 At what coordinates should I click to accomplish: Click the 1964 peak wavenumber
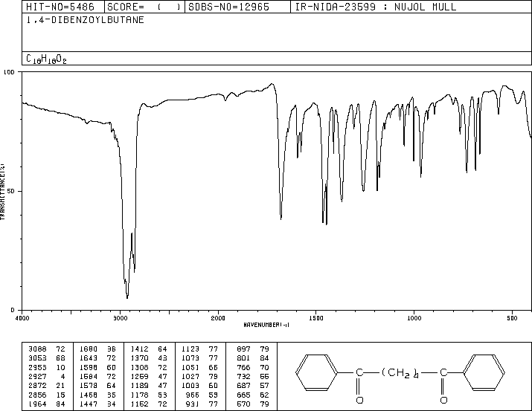(37, 404)
